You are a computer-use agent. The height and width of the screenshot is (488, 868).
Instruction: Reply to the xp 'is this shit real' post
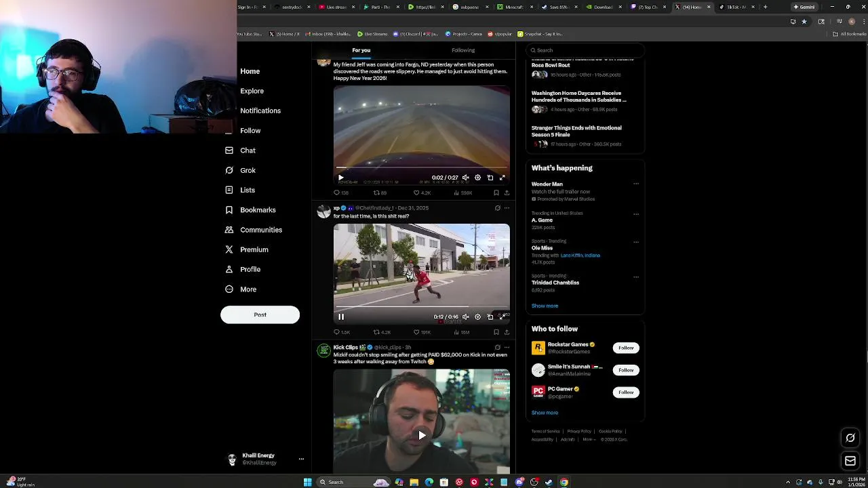click(x=341, y=332)
